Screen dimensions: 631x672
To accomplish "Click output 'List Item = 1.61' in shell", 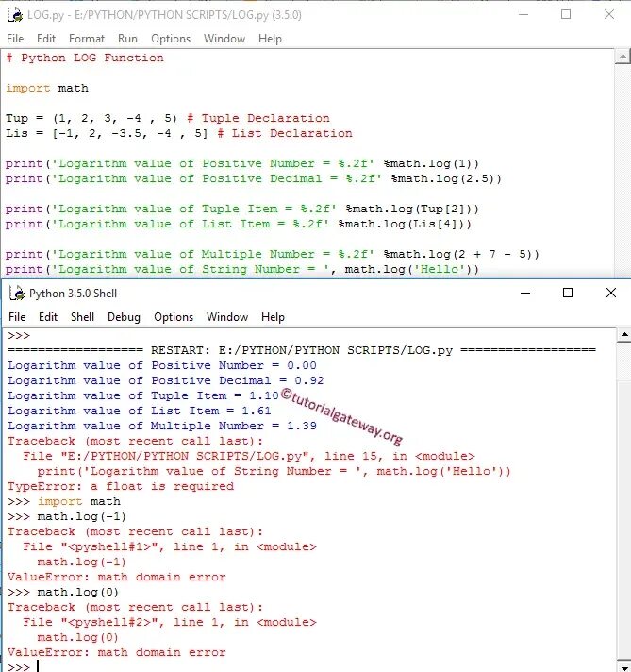I will pyautogui.click(x=210, y=411).
